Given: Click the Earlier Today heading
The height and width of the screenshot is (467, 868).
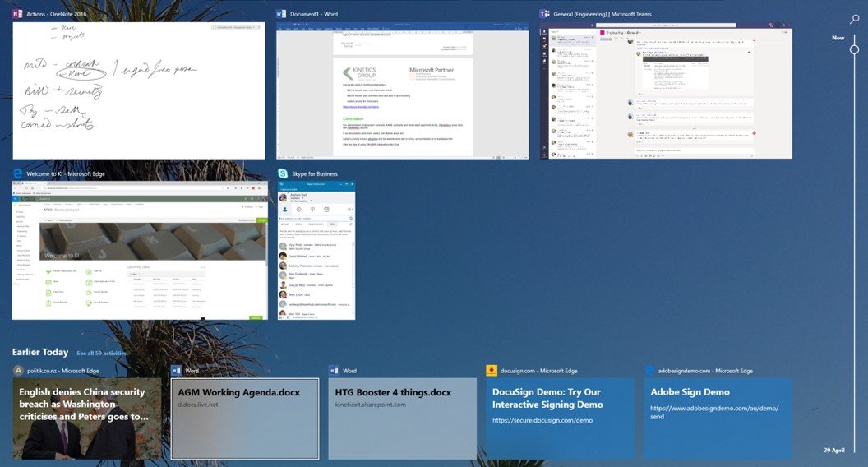Looking at the screenshot, I should coord(40,352).
